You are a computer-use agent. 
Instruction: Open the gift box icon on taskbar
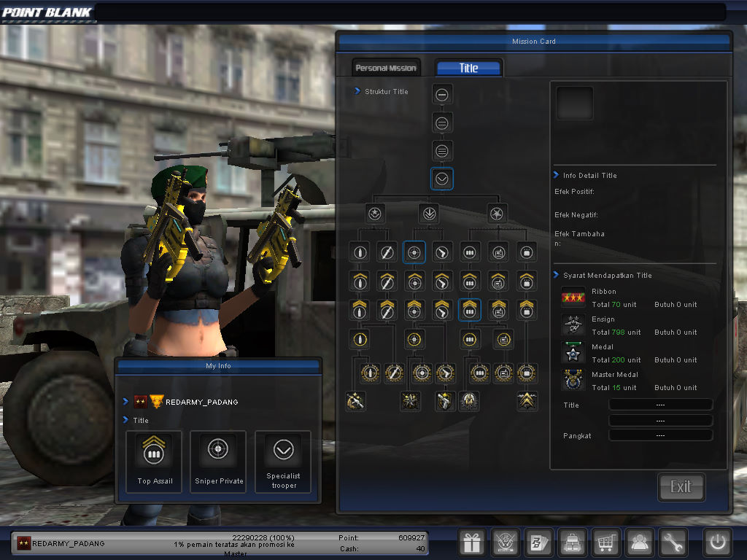point(472,542)
